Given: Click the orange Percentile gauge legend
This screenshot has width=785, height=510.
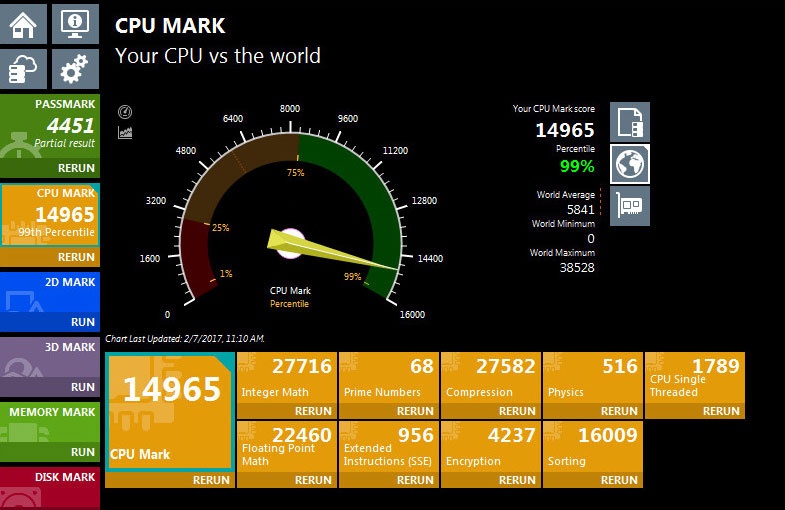Looking at the screenshot, I should [289, 304].
